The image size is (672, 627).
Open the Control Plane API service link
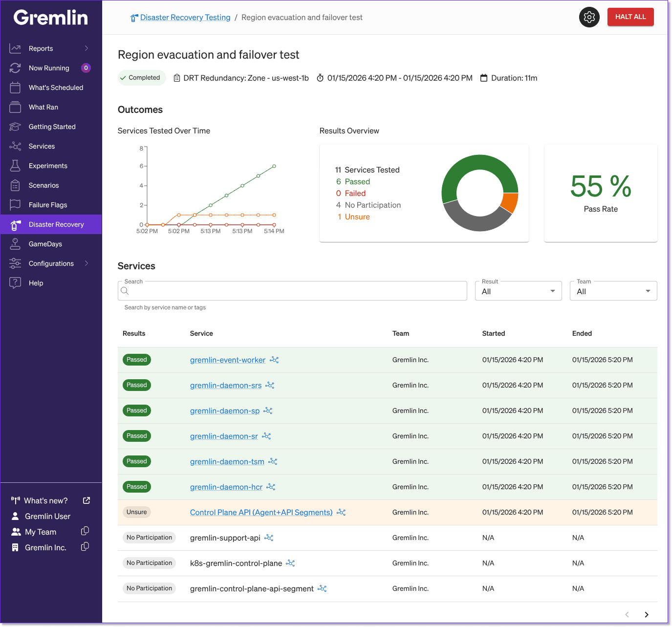click(x=261, y=513)
